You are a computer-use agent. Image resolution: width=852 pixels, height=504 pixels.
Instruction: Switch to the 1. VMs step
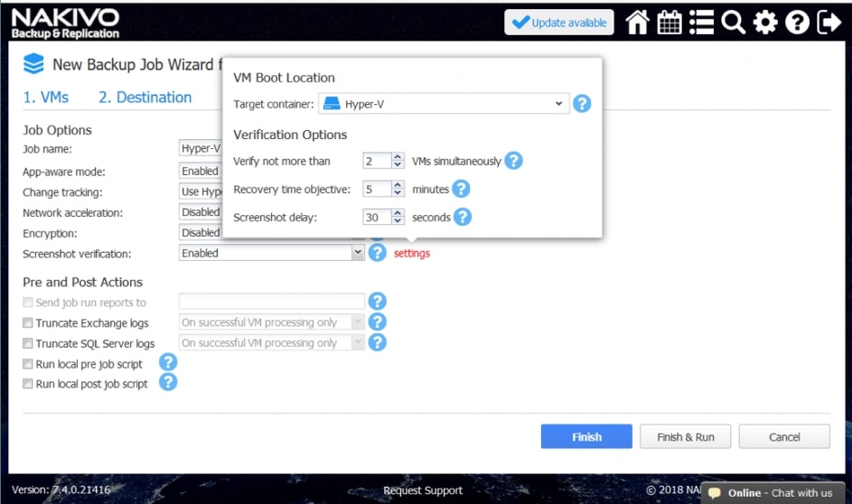coord(45,98)
